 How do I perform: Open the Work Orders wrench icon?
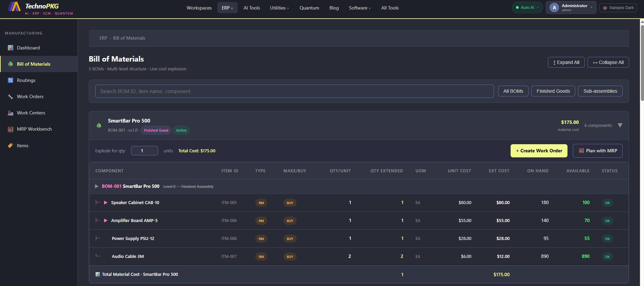pos(10,97)
